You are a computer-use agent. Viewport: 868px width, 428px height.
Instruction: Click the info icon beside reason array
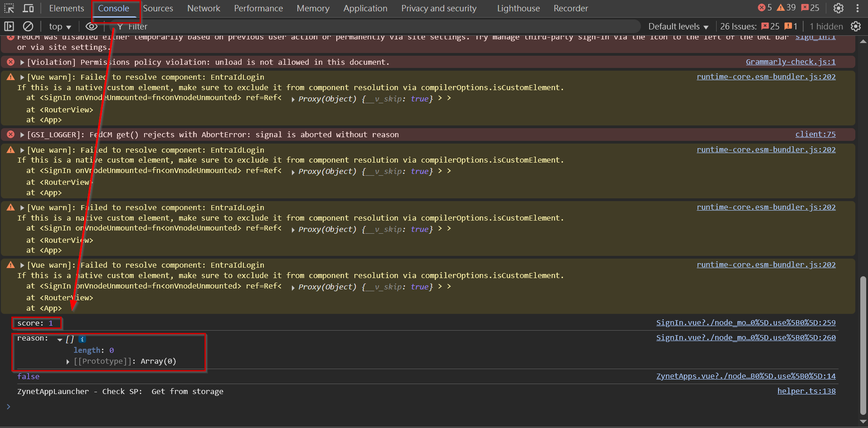pyautogui.click(x=82, y=339)
